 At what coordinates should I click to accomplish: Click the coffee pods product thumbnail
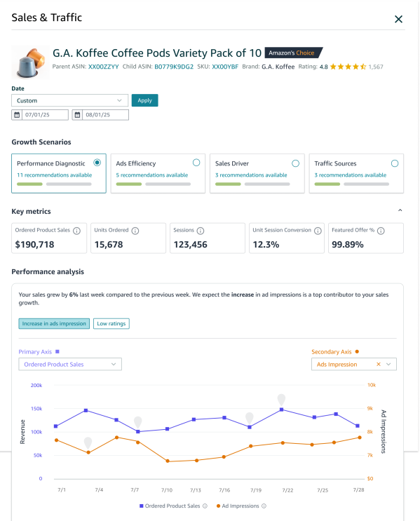tap(30, 62)
